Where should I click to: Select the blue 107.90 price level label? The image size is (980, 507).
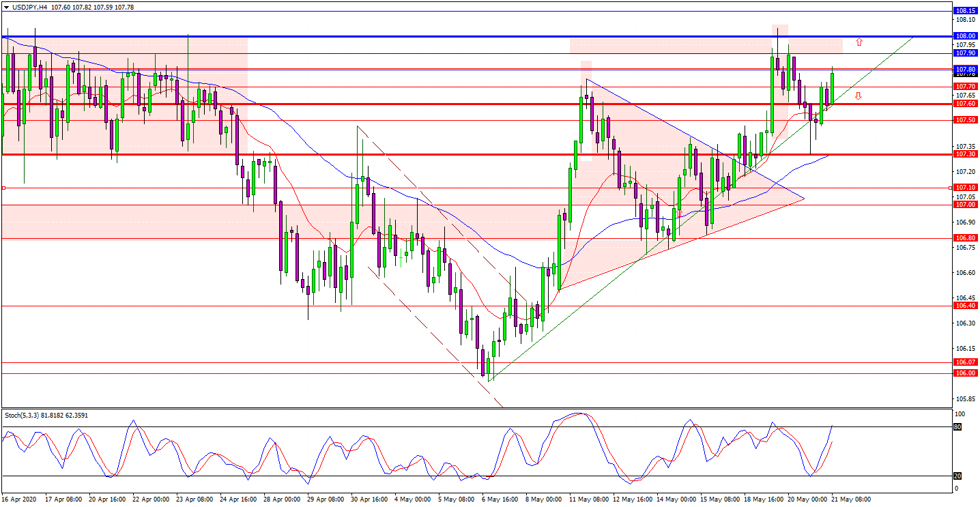(x=966, y=53)
